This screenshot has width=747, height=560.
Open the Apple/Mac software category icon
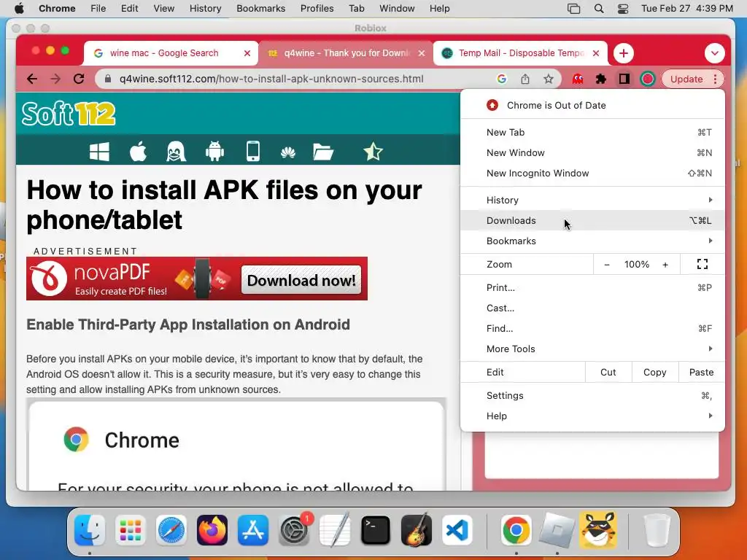[138, 152]
